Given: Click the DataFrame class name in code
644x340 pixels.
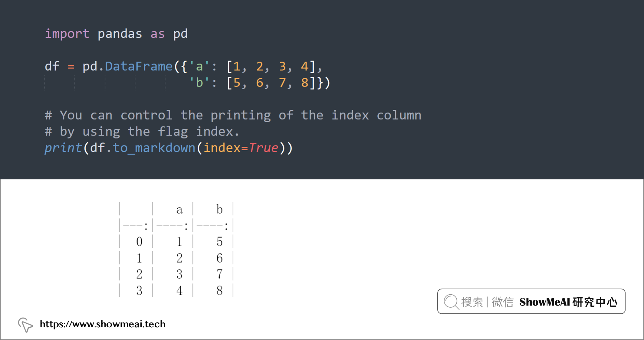Looking at the screenshot, I should [139, 66].
